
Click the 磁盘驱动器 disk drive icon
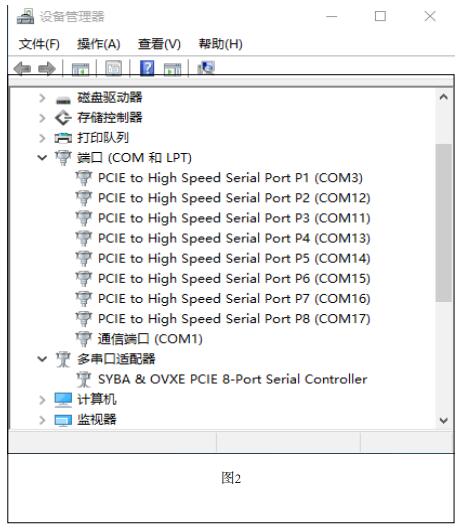coord(63,99)
